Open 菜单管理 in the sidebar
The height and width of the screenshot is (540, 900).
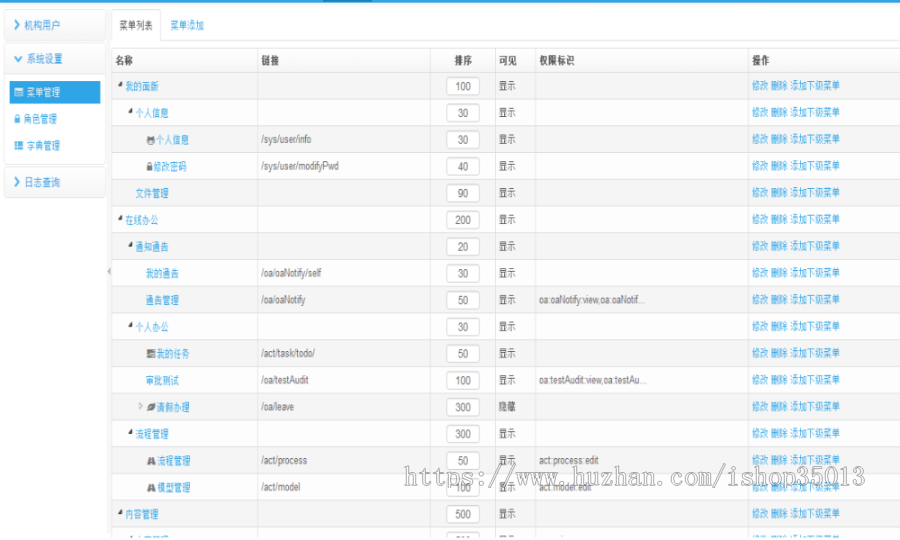tap(55, 92)
